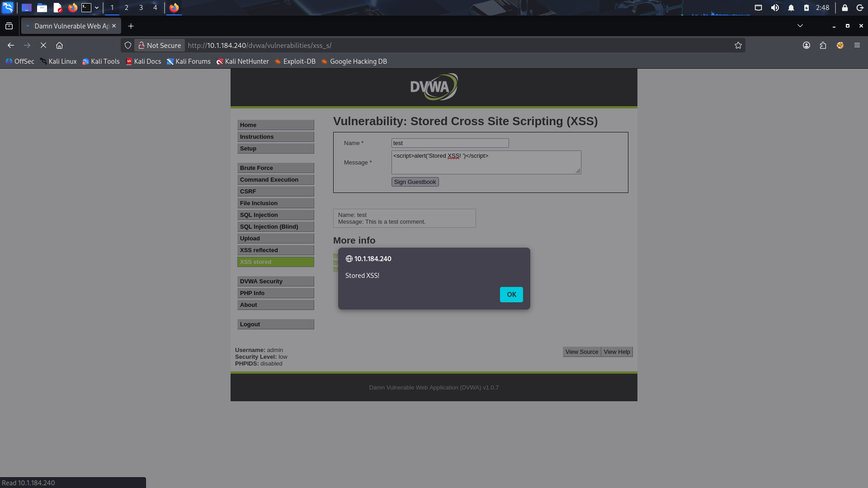Open the File Inclusion sidebar item
Image resolution: width=868 pixels, height=488 pixels.
276,203
